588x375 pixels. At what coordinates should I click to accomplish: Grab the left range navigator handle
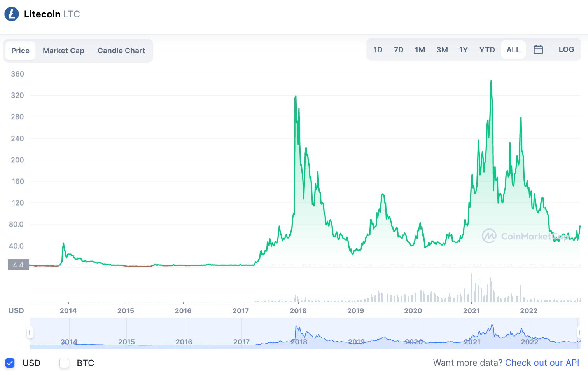pyautogui.click(x=30, y=333)
